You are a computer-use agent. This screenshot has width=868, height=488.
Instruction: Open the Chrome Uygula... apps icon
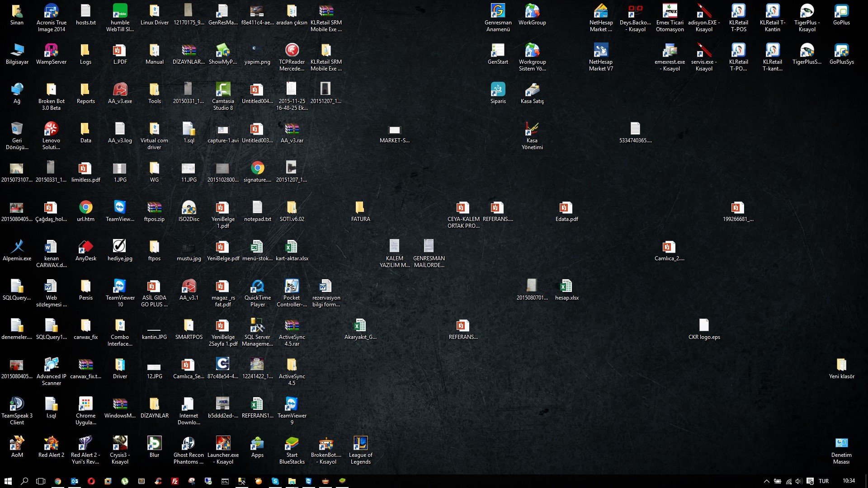coord(85,411)
